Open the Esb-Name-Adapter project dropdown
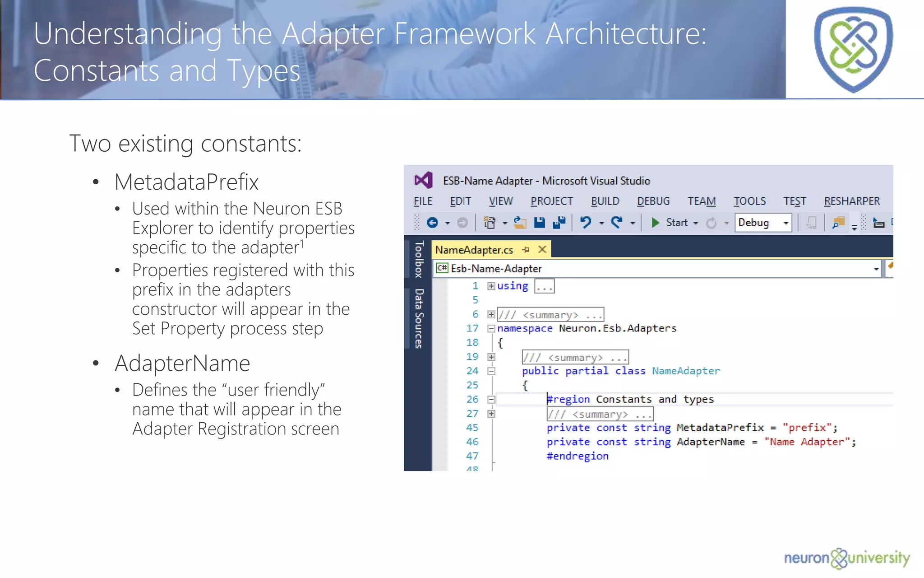 pyautogui.click(x=876, y=269)
